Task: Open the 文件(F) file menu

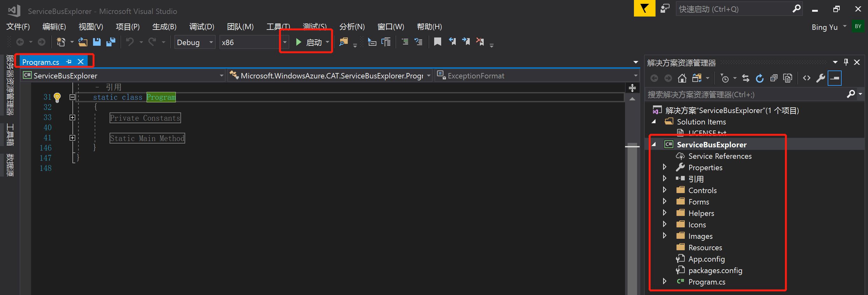Action: pyautogui.click(x=18, y=27)
